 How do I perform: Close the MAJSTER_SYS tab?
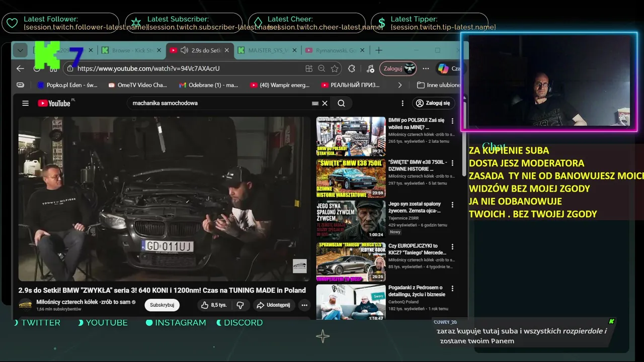pos(294,50)
